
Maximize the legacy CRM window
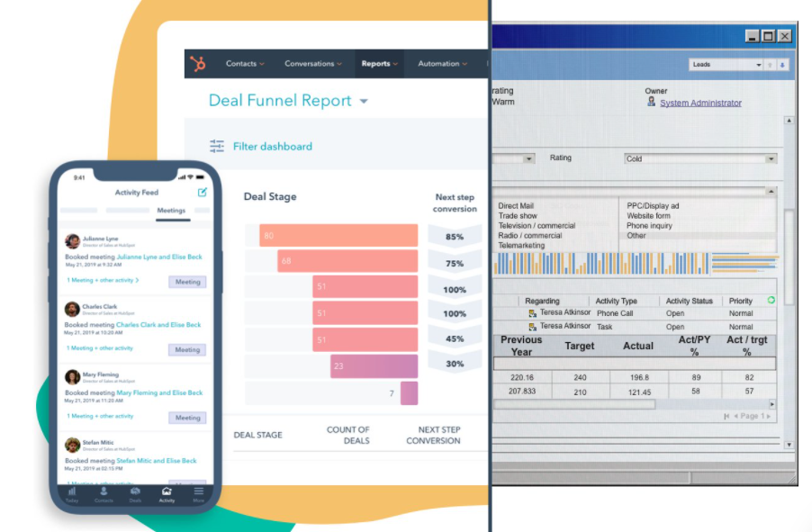click(769, 36)
